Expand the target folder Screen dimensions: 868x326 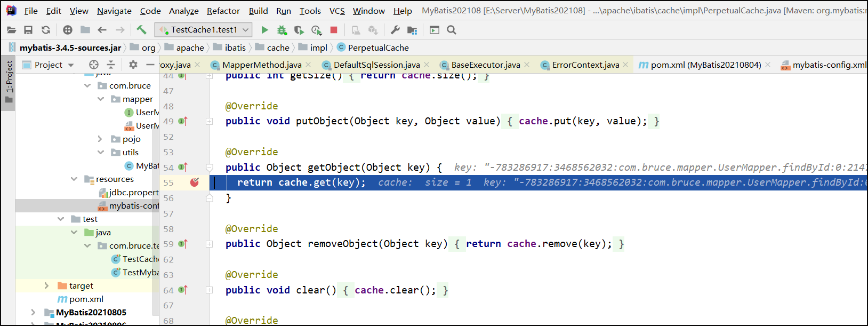[47, 285]
